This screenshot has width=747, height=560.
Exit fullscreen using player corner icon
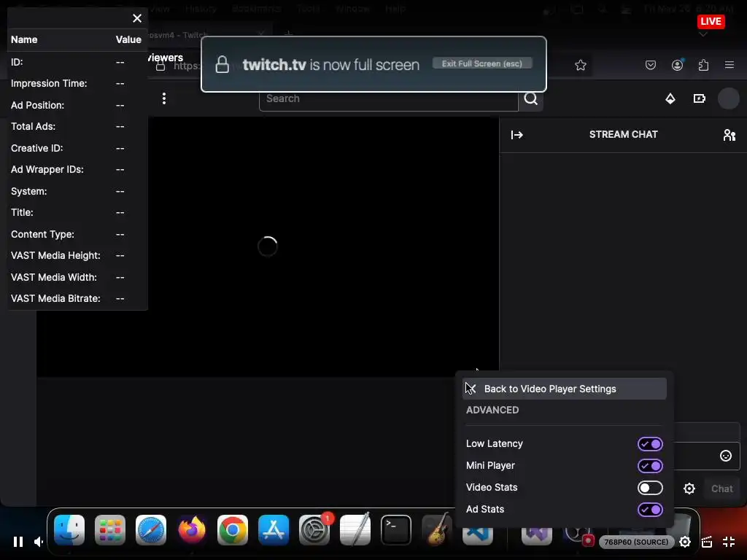pyautogui.click(x=729, y=542)
